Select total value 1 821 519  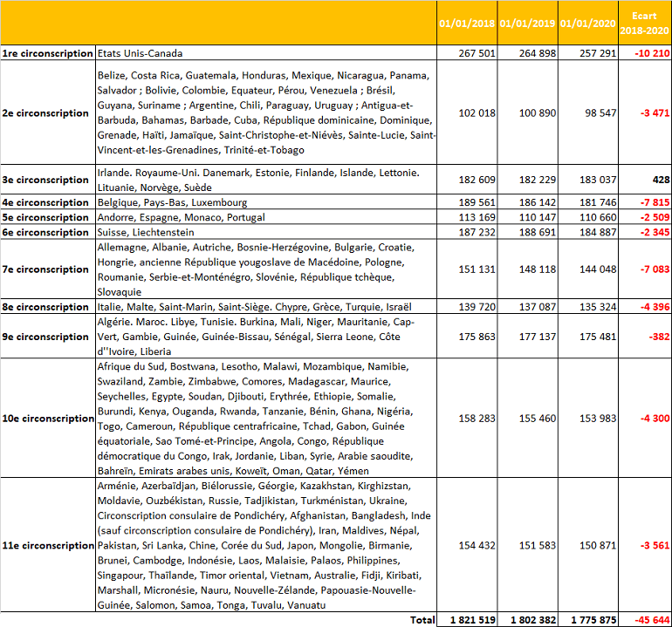[473, 620]
